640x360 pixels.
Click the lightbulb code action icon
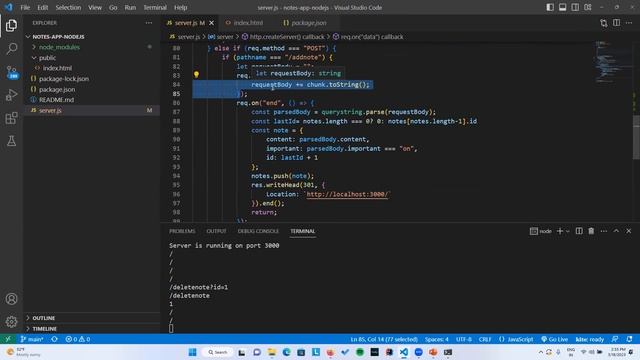click(x=196, y=75)
